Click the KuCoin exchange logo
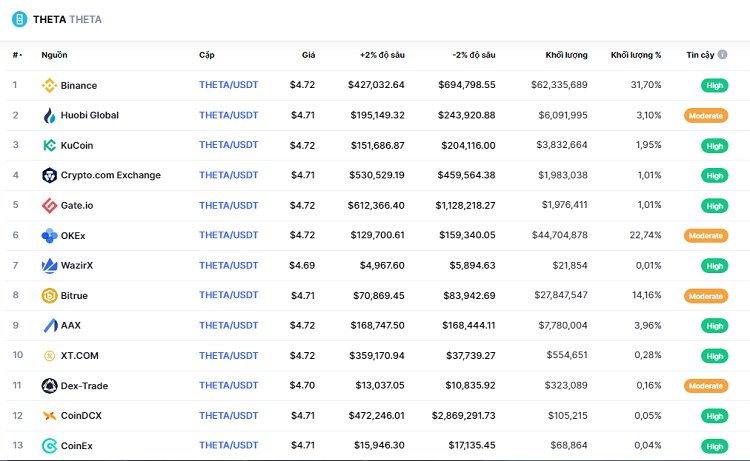The height and width of the screenshot is (461, 750). click(x=49, y=145)
